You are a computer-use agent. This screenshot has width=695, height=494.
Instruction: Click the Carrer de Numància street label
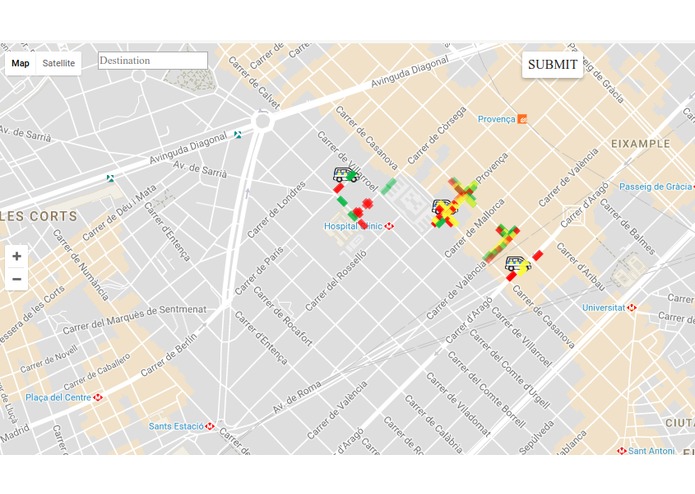(x=81, y=265)
